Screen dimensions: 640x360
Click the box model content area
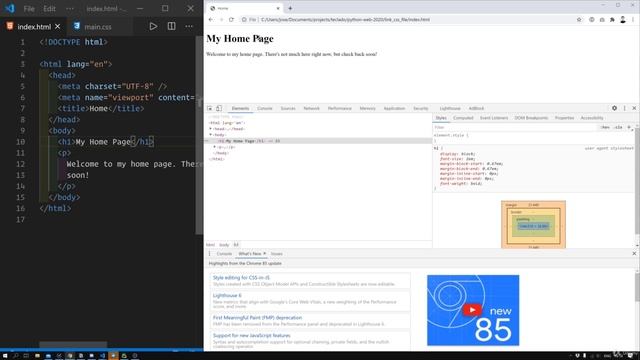533,226
